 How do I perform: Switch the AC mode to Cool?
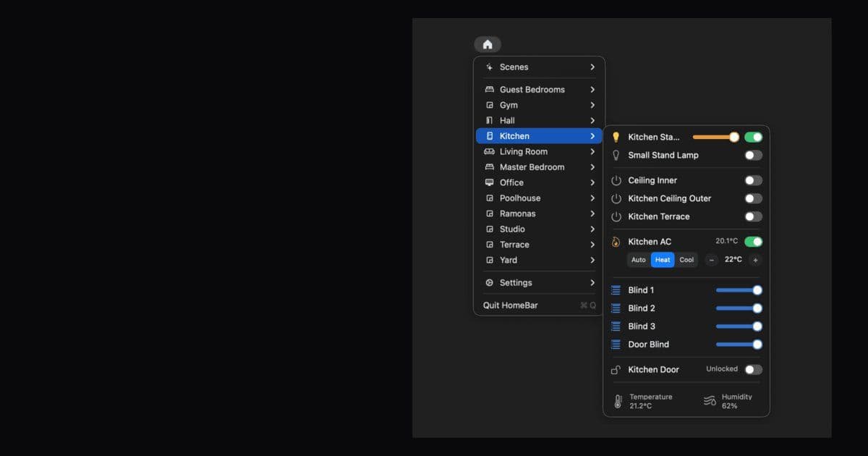point(686,260)
